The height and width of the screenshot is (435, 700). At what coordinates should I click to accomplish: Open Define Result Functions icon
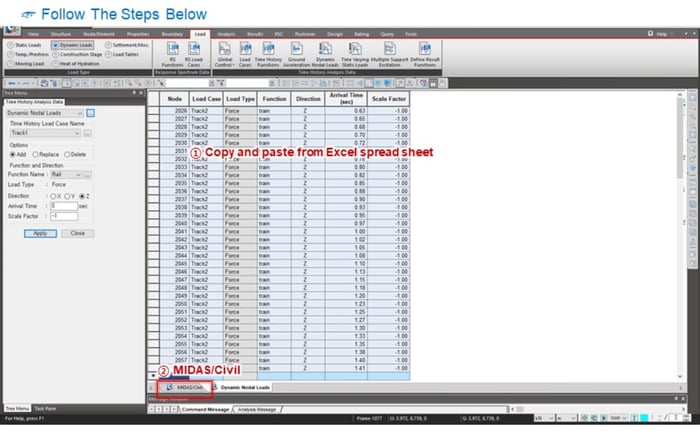click(x=425, y=54)
